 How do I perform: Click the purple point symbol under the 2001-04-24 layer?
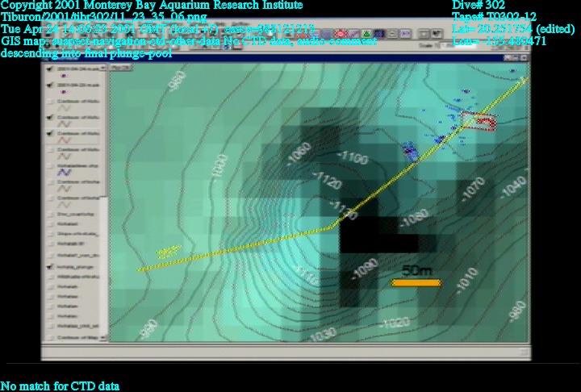coord(64,76)
